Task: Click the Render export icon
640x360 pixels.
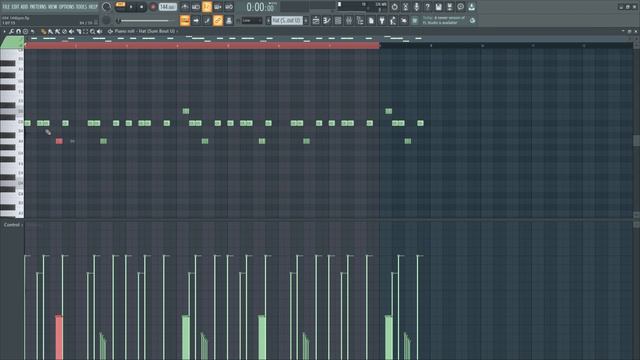Action: 449,7
